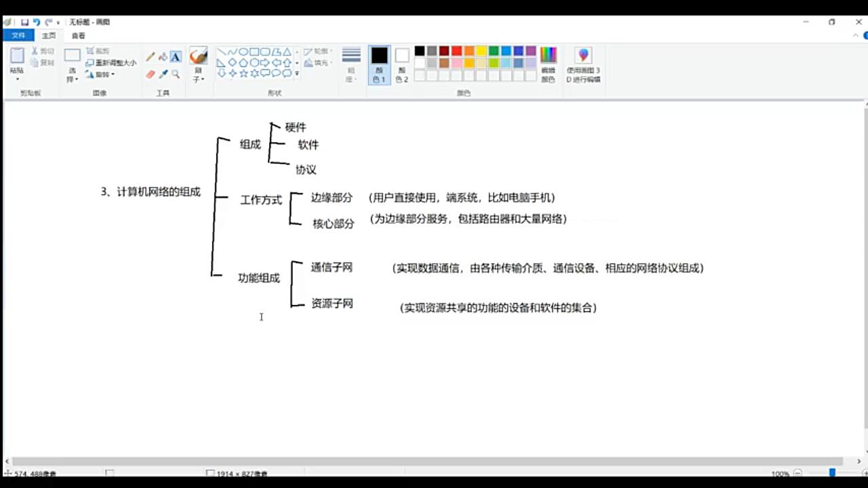Screen dimensions: 868x488
Task: Choose the Cloud callout shape
Action: (287, 73)
